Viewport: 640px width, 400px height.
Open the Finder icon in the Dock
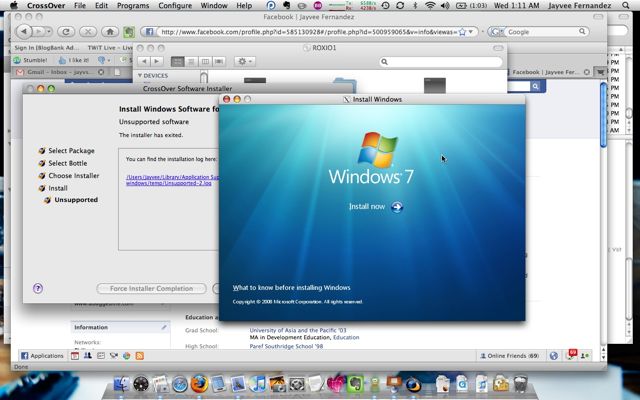(120, 384)
